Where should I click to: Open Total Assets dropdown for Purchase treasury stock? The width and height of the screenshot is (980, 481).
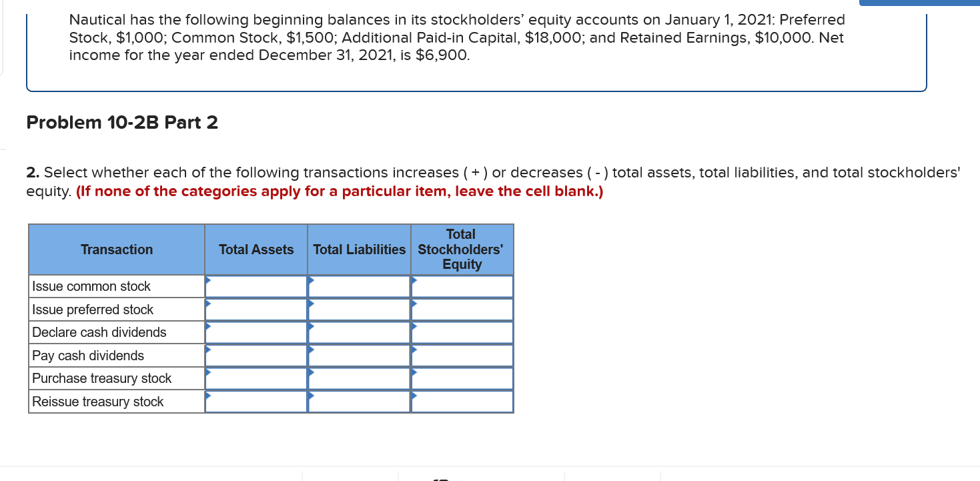point(256,378)
